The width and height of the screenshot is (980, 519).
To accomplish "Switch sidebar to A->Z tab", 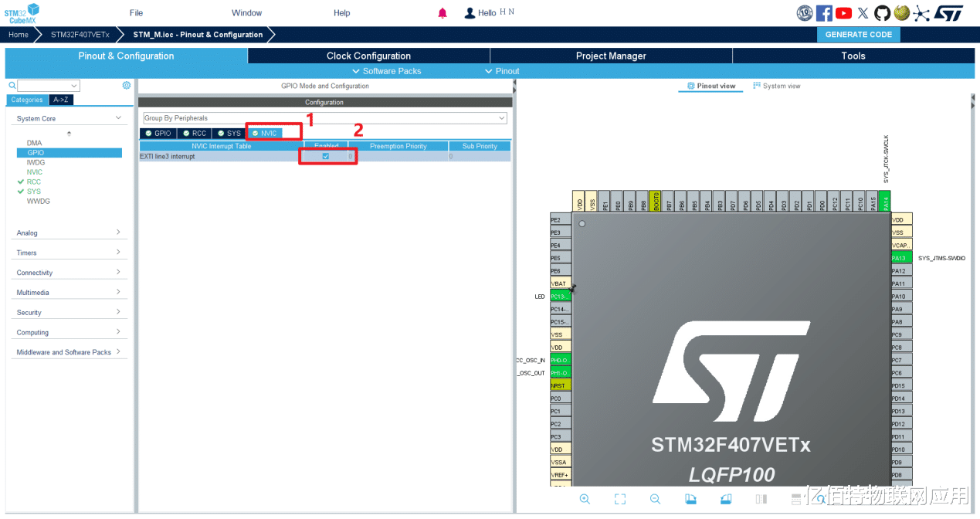I will coord(61,100).
